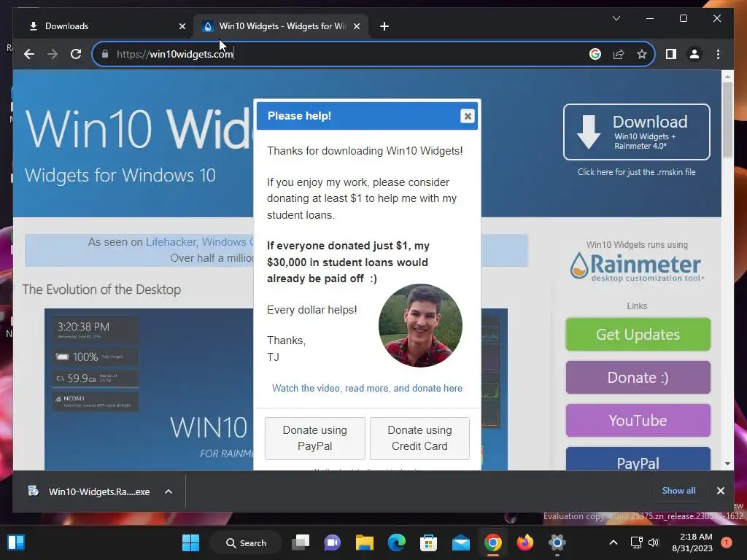The height and width of the screenshot is (560, 747).
Task: Open File Explorer from taskbar
Action: click(365, 542)
